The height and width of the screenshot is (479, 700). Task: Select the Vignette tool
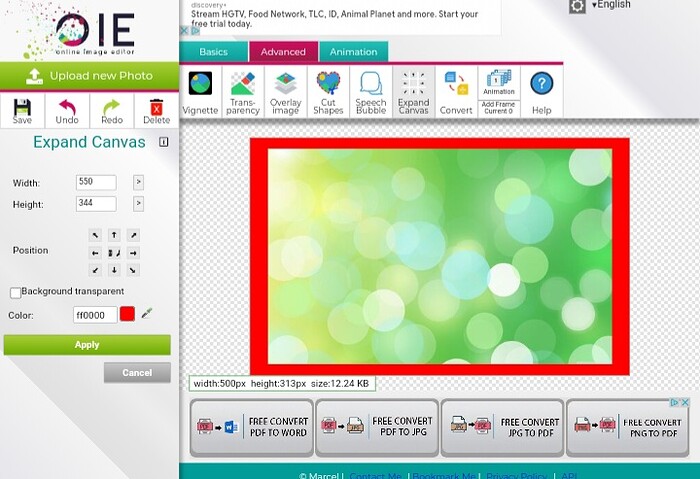coord(200,92)
